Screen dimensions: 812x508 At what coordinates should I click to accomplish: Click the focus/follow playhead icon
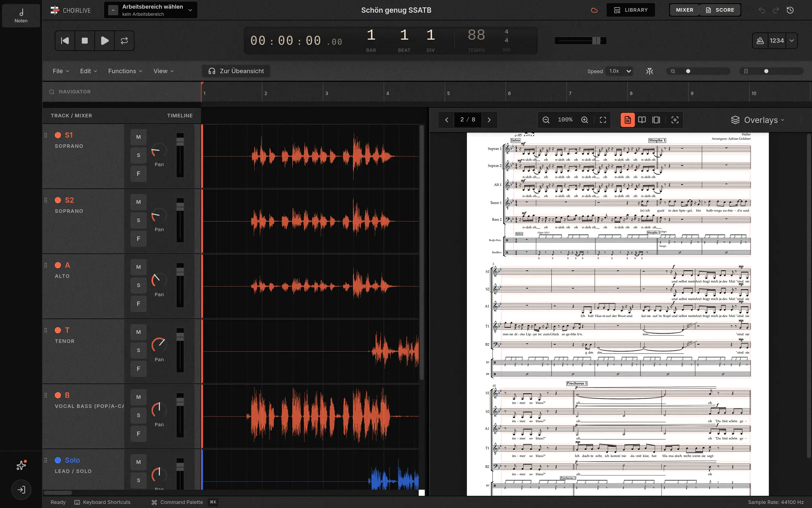pyautogui.click(x=675, y=120)
